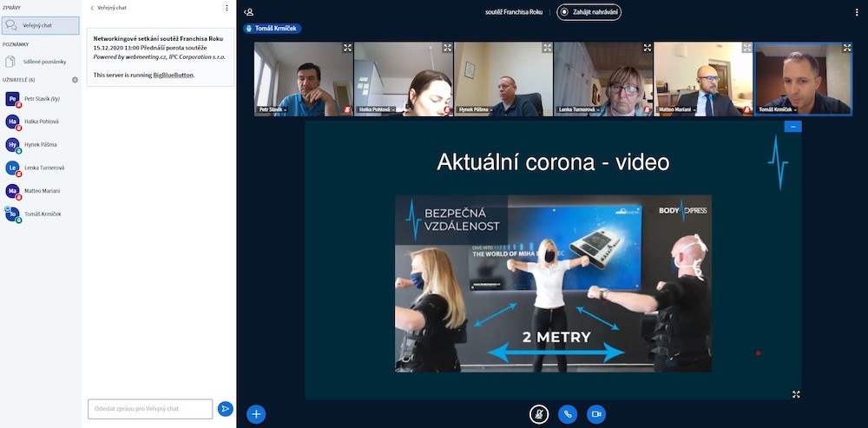Make Matteo Mariani webcam fullscreen
Screen dimensions: 868x428
click(746, 48)
